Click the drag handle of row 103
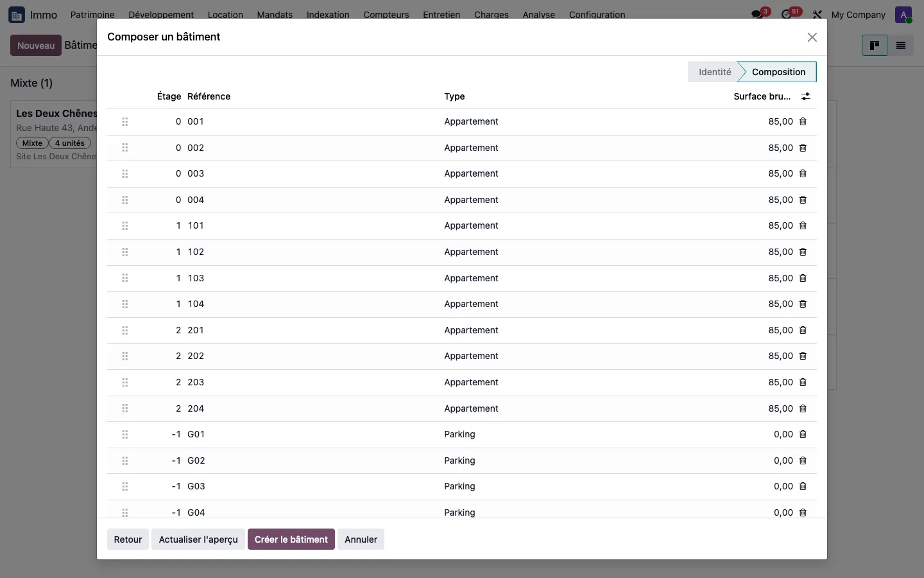Screen dimensions: 924x578 (125, 278)
